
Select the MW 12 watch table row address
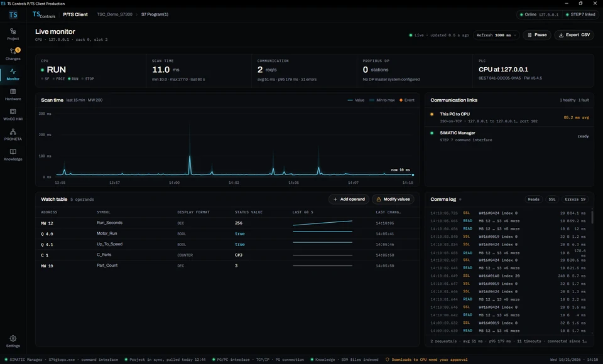pyautogui.click(x=47, y=223)
